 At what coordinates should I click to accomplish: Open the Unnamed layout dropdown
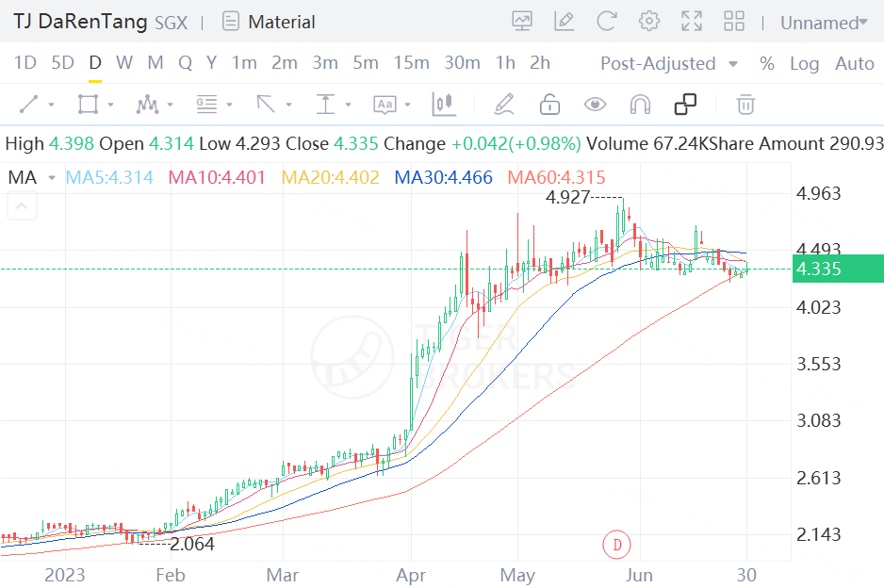click(824, 23)
